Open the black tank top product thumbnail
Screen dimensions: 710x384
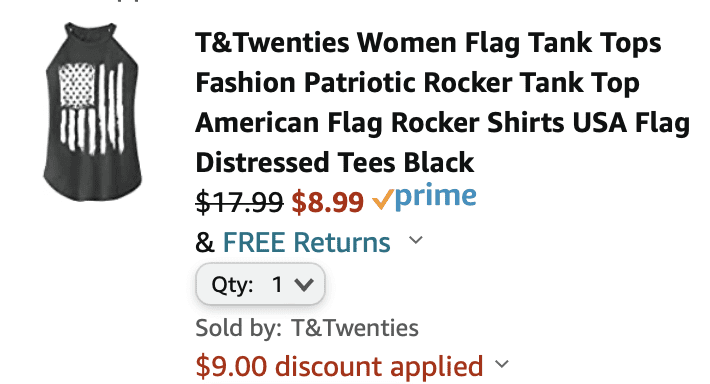pos(93,112)
